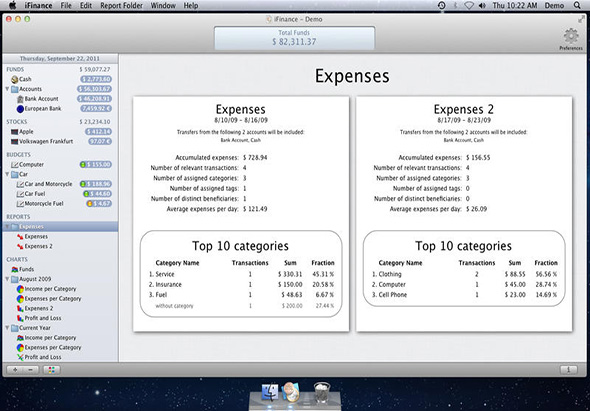
Task: Click the Car Fuel budget icon
Action: (x=20, y=194)
